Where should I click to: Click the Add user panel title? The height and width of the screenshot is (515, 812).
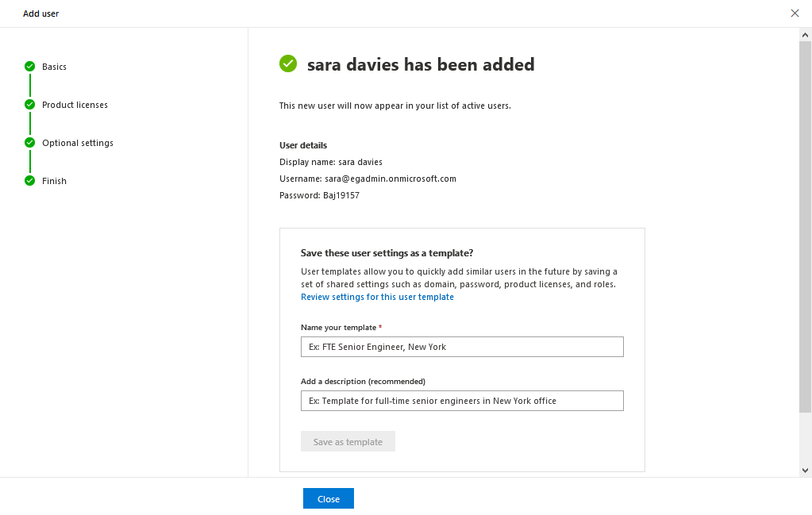tap(41, 13)
